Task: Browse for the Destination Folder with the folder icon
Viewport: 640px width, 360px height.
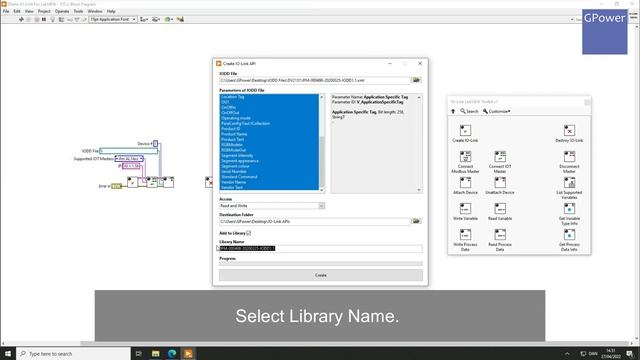Action: click(416, 221)
